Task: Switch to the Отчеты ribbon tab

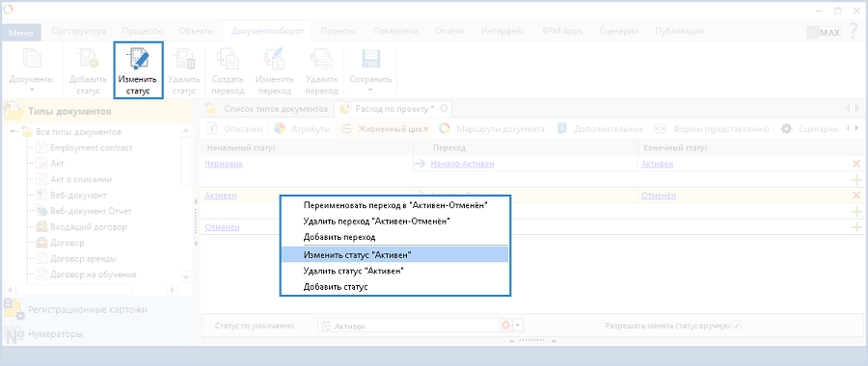Action: point(449,31)
